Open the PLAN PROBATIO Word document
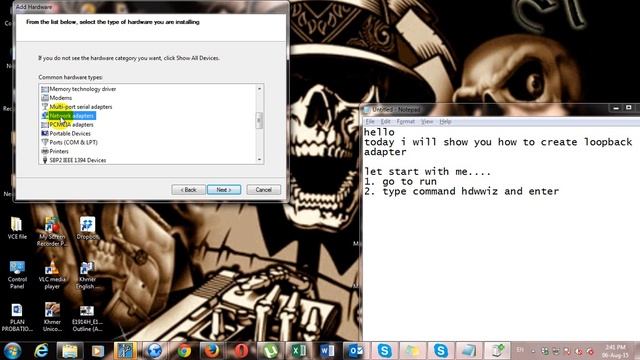Screen dimensions: 640x360 17,318
